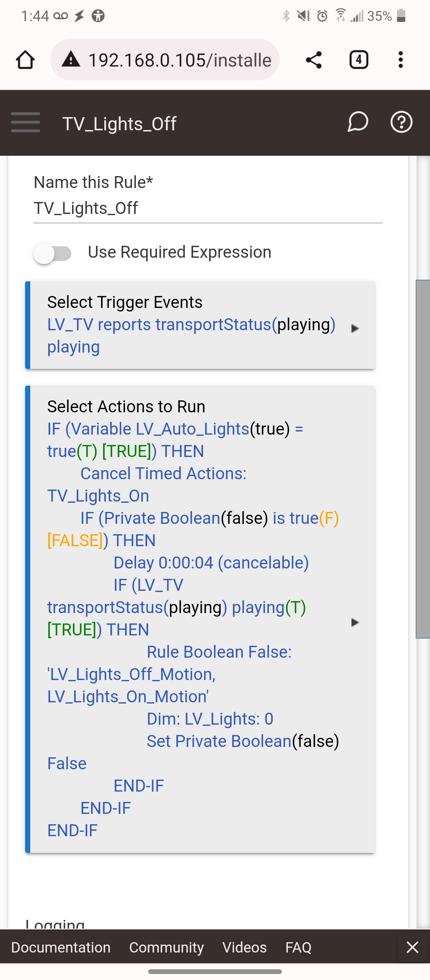Screen dimensions: 430x980
Task: Click the page vertical scrollbar thumb
Action: pos(423,459)
